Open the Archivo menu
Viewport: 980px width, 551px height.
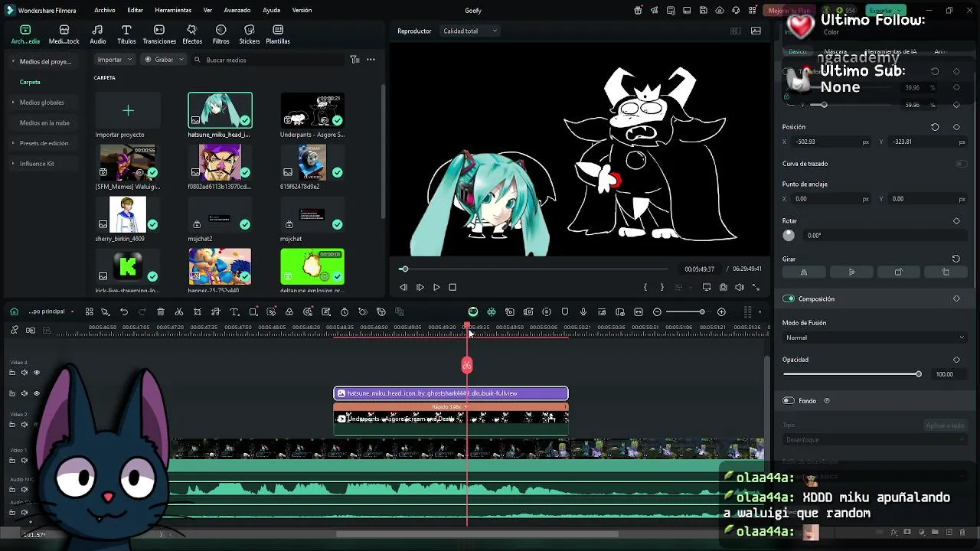pos(105,10)
